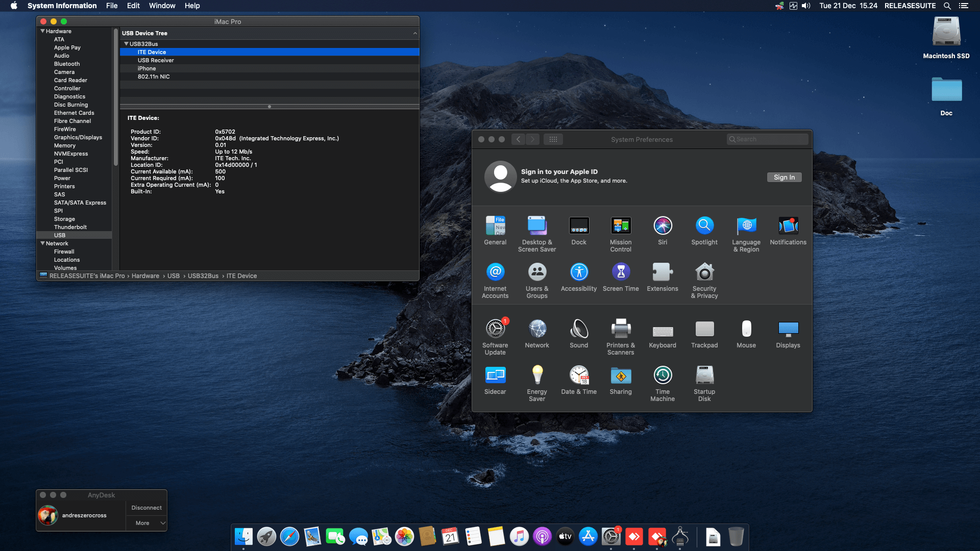Open Spotlight search in menu bar
This screenshot has width=980, height=551.
(947, 6)
